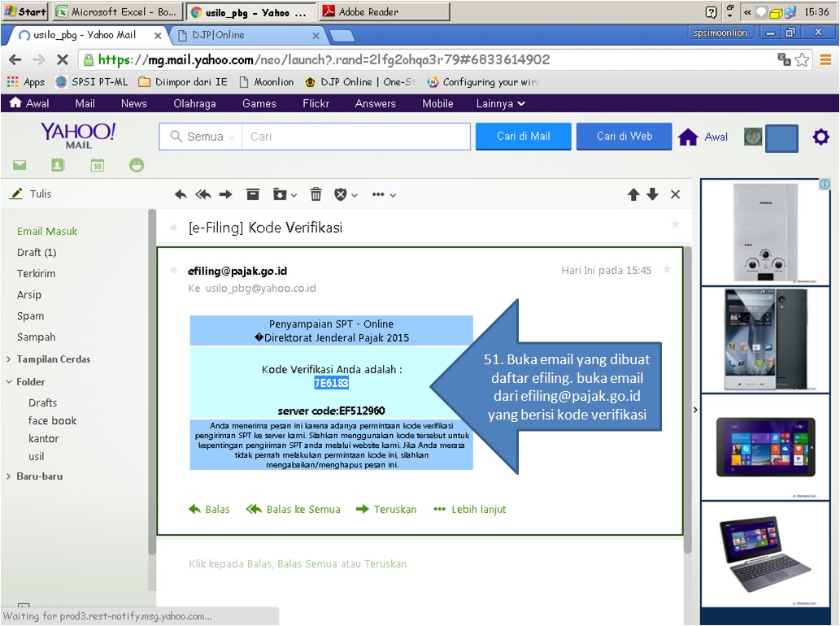Collapse the Folder section

click(9, 382)
